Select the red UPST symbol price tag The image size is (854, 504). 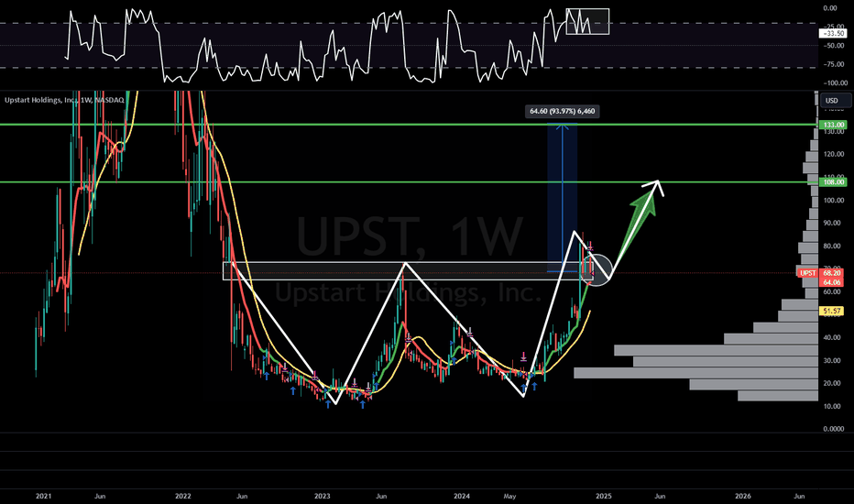[x=807, y=273]
